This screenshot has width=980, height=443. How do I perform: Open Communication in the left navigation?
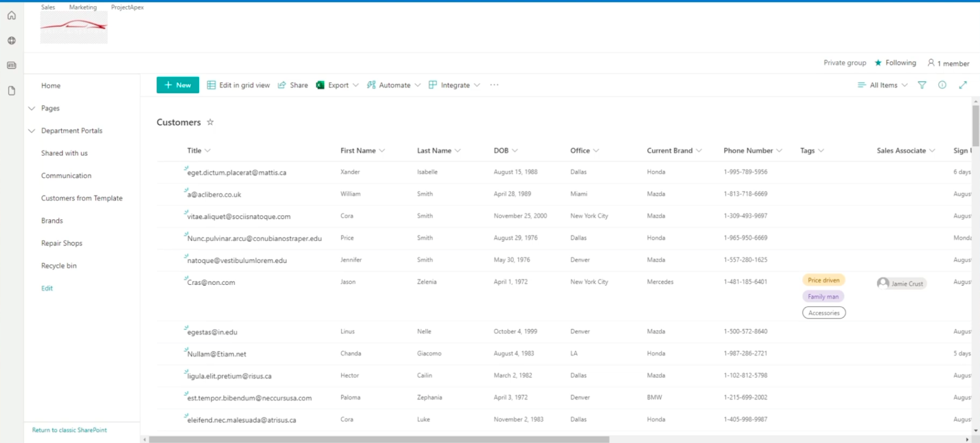pos(66,176)
